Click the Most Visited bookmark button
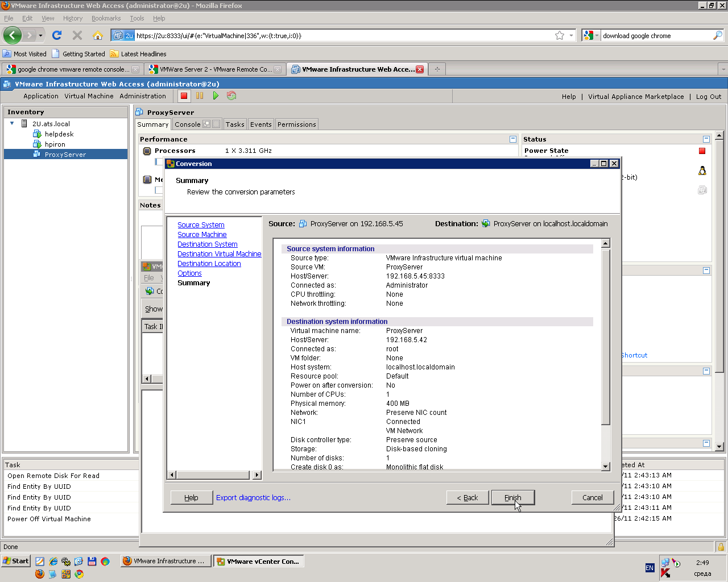728x582 pixels. pyautogui.click(x=25, y=54)
